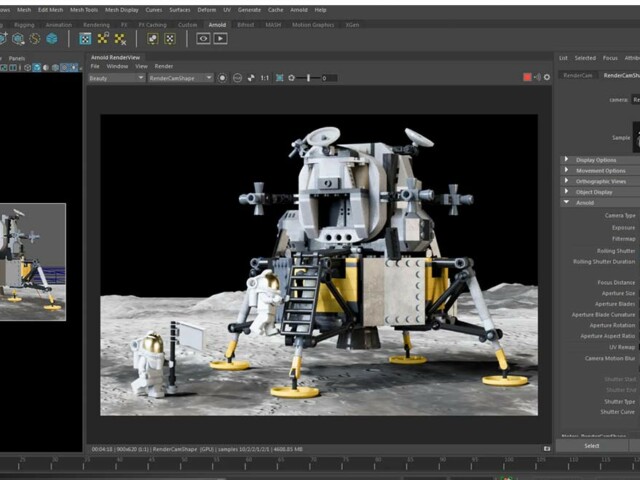Click the first Arnold shelf icon after the divider
This screenshot has width=640, height=480.
coord(85,38)
